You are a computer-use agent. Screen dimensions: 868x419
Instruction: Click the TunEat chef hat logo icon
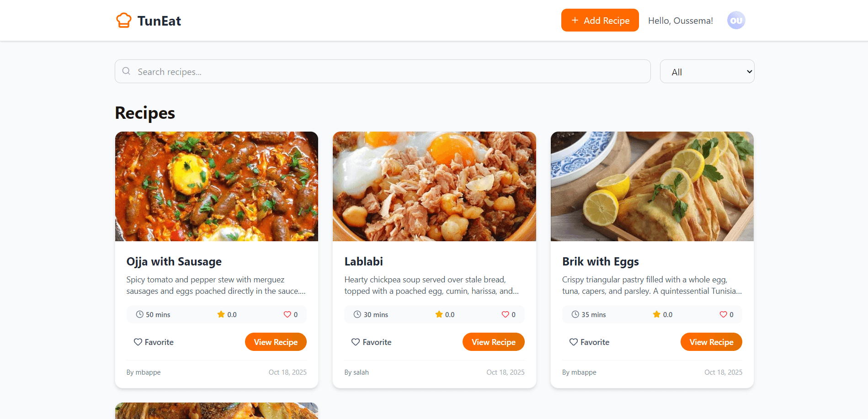123,21
